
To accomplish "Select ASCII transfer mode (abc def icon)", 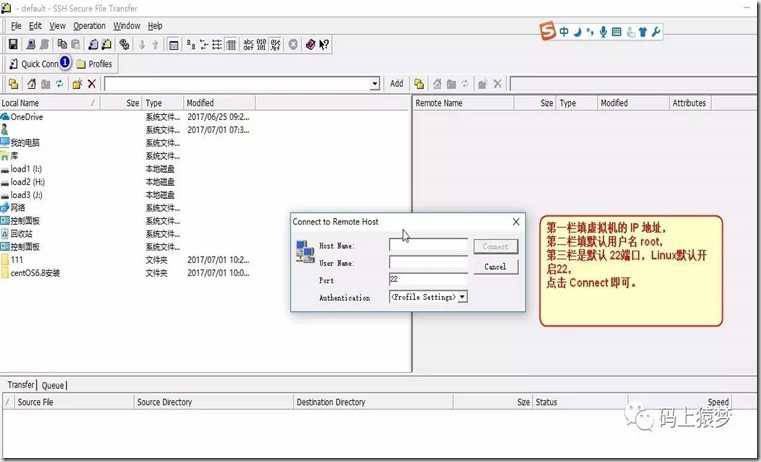I will pyautogui.click(x=248, y=45).
